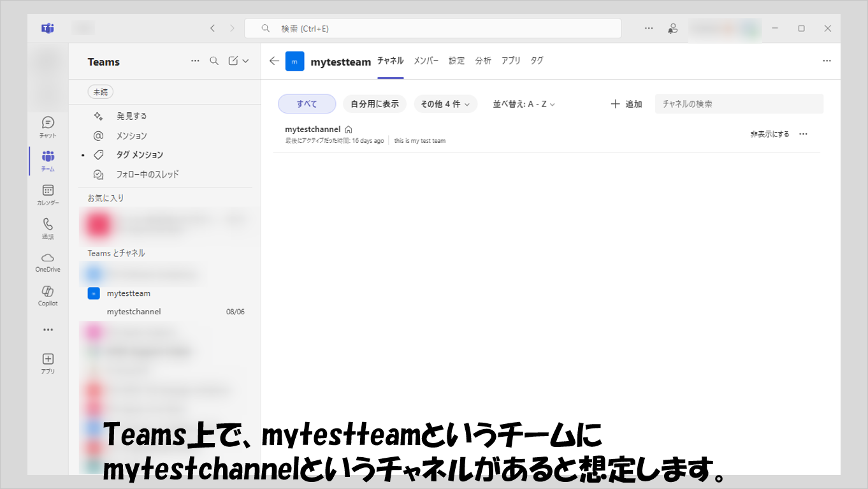Screen dimensions: 868x489
Task: Click Hide button for mytestchannel
Action: 770,134
